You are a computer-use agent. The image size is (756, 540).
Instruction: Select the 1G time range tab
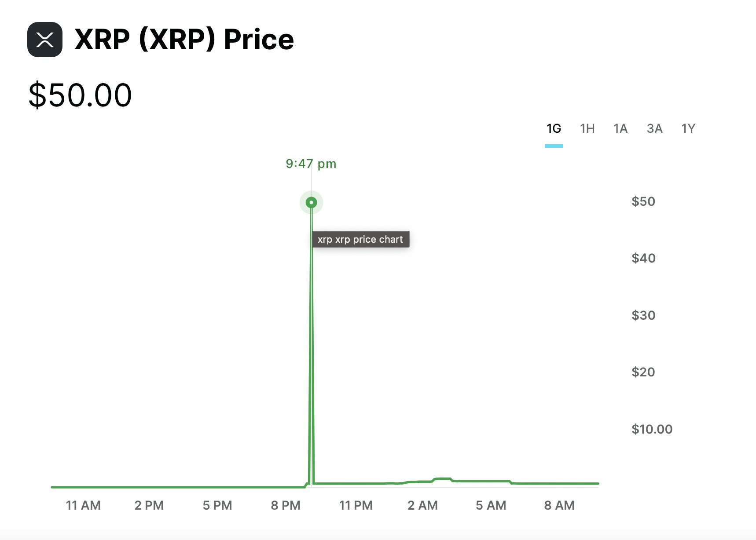[554, 129]
